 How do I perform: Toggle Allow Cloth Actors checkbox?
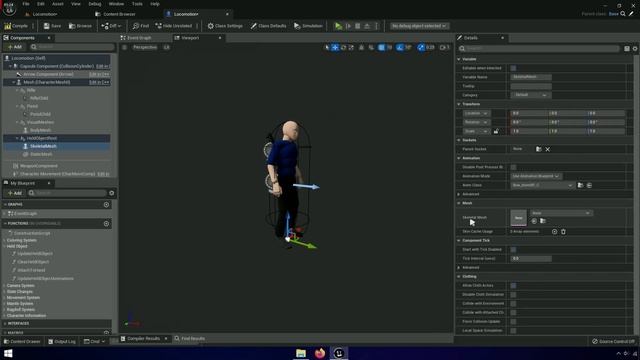[513, 286]
